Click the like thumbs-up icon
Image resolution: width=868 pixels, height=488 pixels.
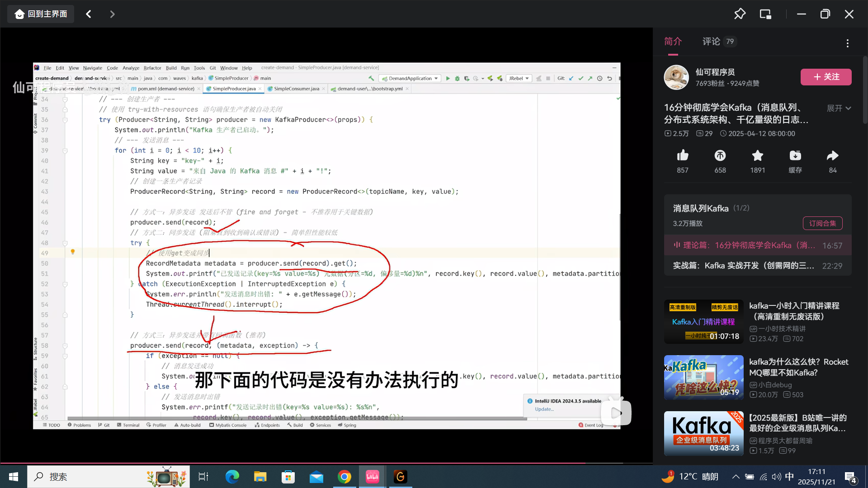click(x=683, y=156)
